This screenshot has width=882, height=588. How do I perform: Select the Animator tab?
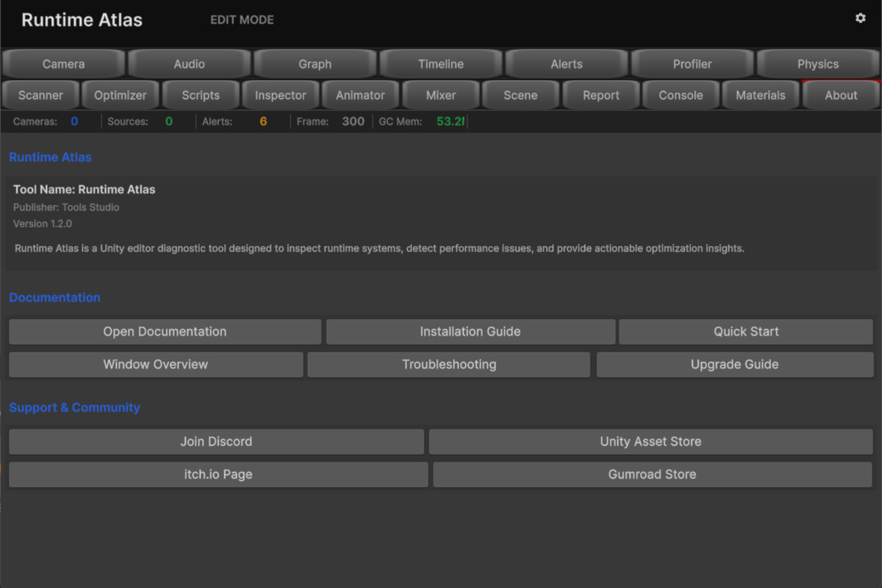pos(360,95)
